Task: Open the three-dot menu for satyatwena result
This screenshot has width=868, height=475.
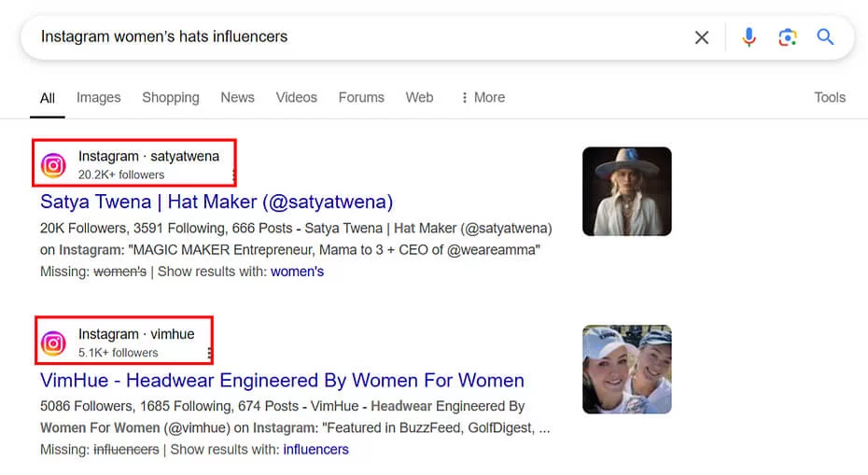Action: 233,175
